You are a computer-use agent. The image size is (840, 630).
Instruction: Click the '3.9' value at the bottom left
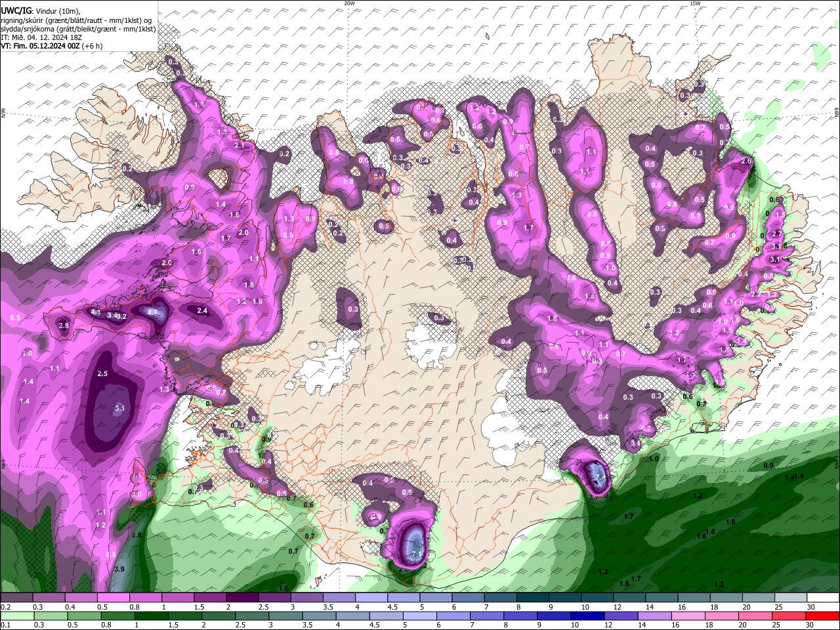(119, 569)
